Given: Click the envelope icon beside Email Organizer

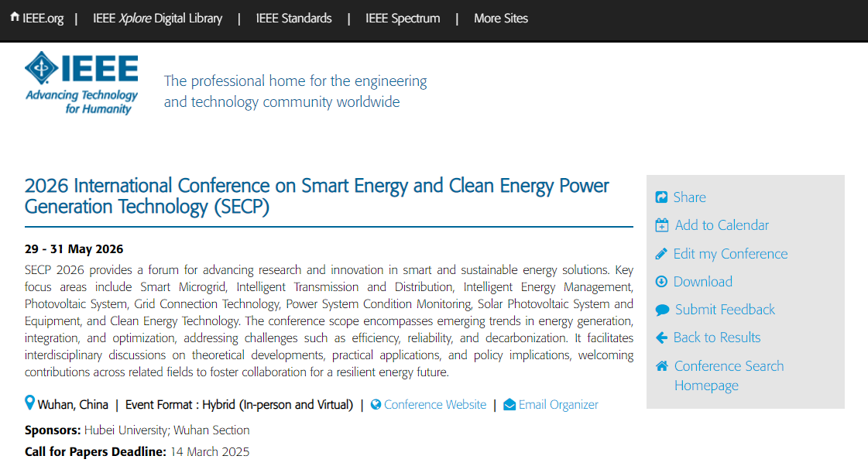Looking at the screenshot, I should pyautogui.click(x=509, y=405).
